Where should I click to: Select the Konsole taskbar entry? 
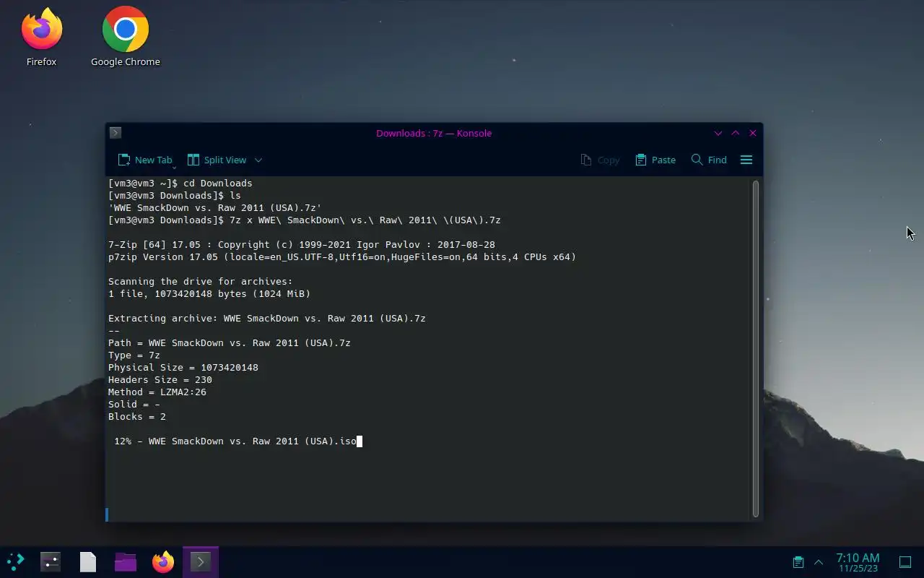pyautogui.click(x=201, y=561)
